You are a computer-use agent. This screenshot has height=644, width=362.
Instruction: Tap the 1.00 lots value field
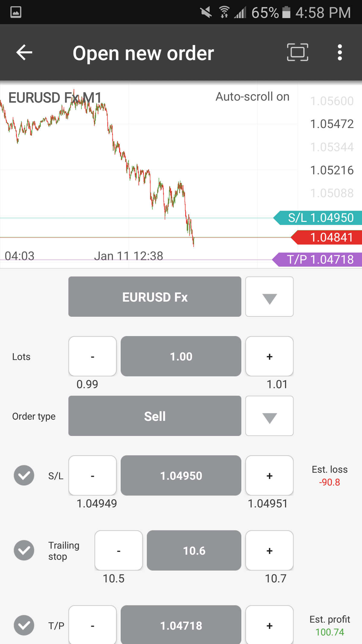tap(181, 356)
